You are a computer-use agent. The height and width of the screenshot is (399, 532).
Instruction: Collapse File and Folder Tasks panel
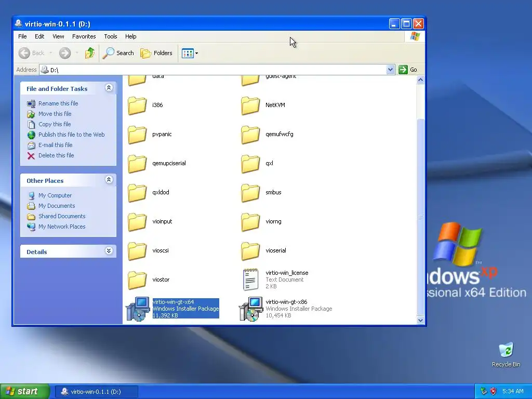(109, 88)
